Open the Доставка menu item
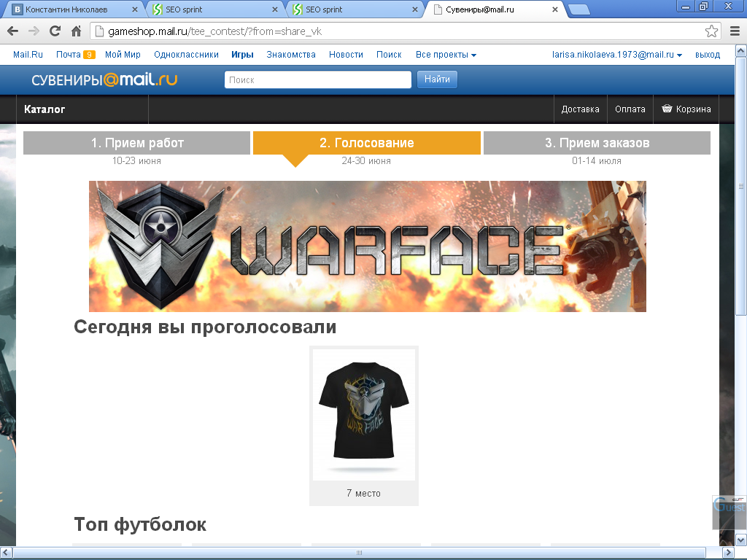747x560 pixels. tap(580, 109)
